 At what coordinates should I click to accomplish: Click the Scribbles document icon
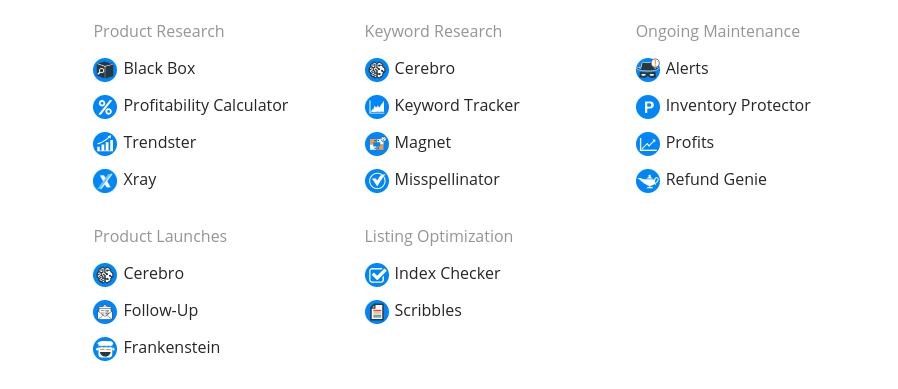pos(376,312)
